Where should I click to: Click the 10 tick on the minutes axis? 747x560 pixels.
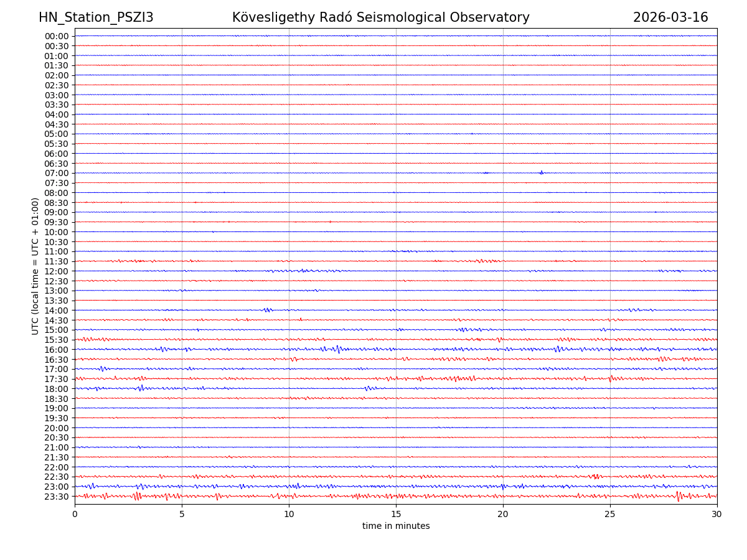tap(289, 515)
